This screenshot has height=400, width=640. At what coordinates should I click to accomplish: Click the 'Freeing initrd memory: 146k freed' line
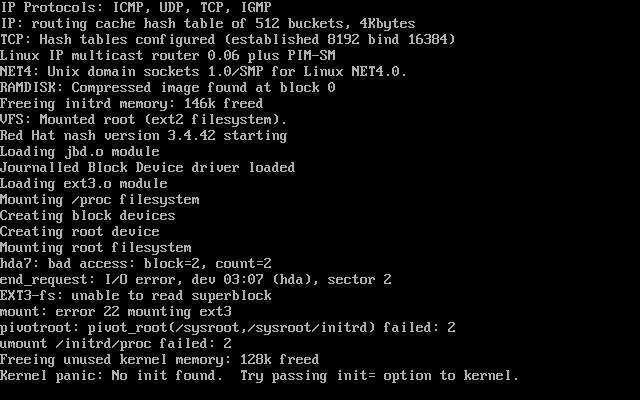131,104
